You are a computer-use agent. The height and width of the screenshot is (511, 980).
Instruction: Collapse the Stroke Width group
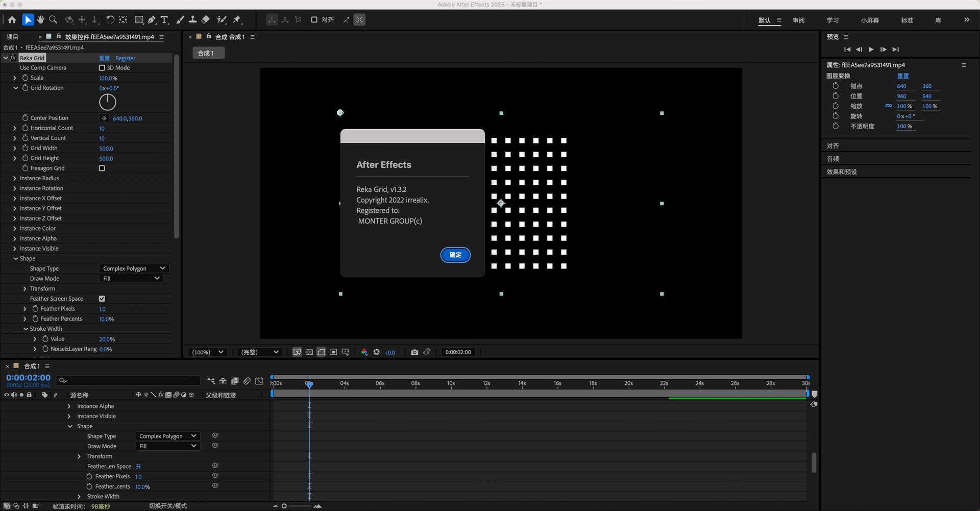click(26, 329)
